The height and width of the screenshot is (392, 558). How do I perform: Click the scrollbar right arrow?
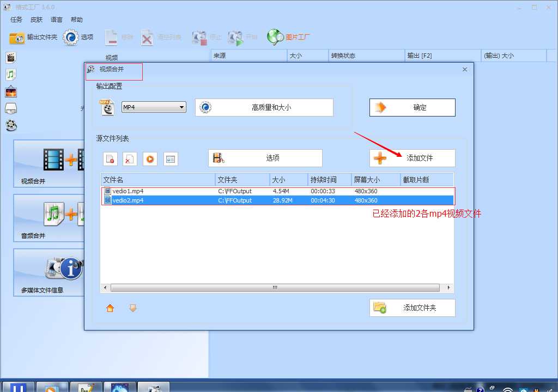click(x=449, y=287)
